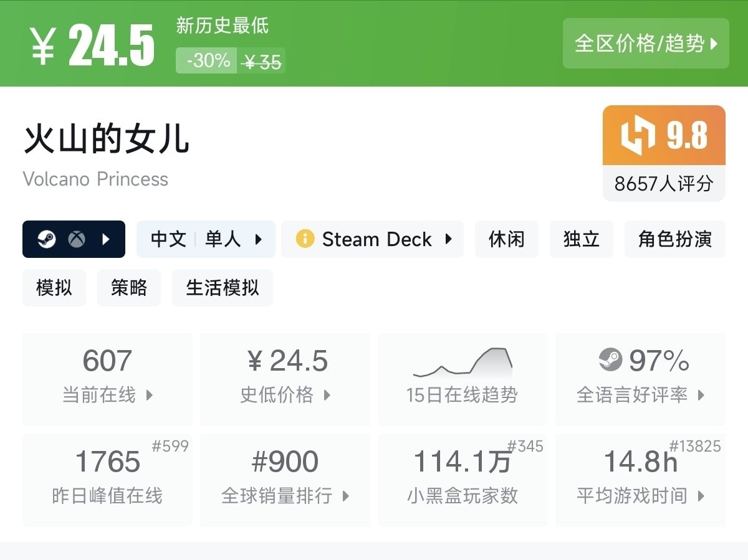Expand the 中文 单人 language info arrow
748x560 pixels.
click(x=259, y=239)
